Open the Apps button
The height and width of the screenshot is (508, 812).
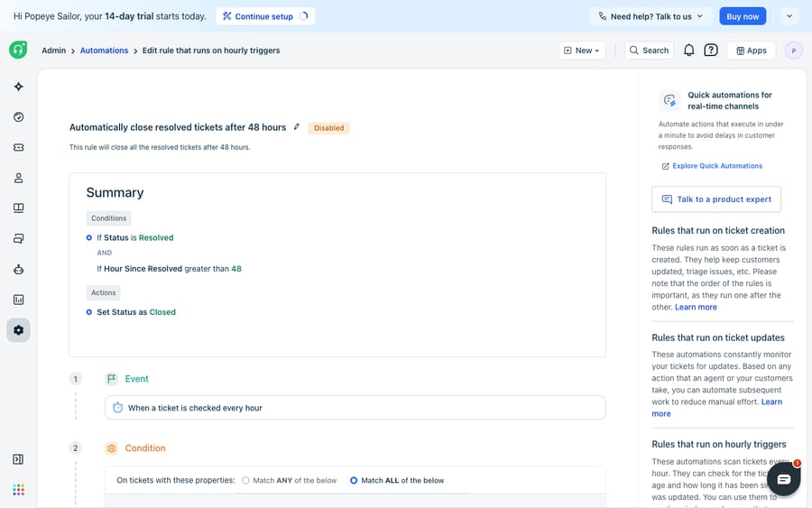pyautogui.click(x=752, y=51)
